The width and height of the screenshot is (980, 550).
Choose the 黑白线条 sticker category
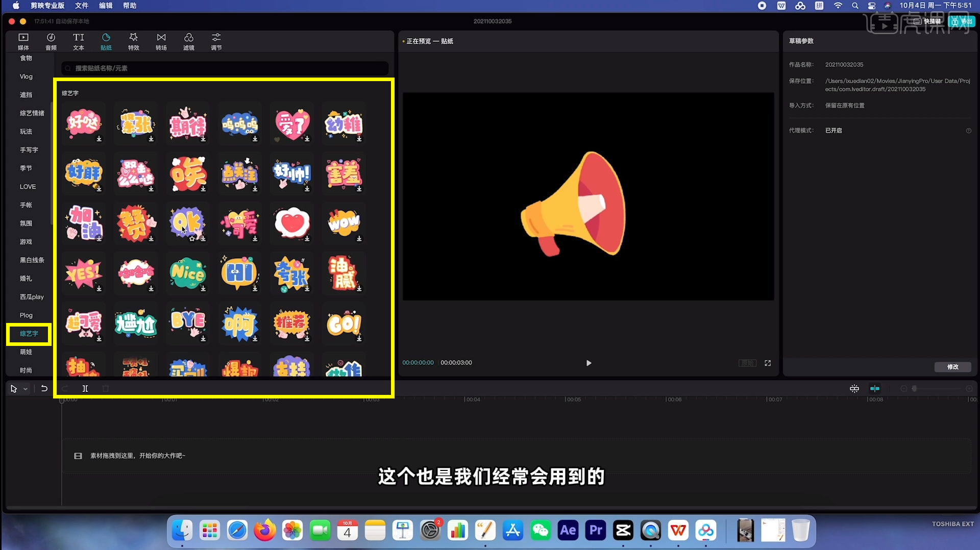pyautogui.click(x=32, y=260)
